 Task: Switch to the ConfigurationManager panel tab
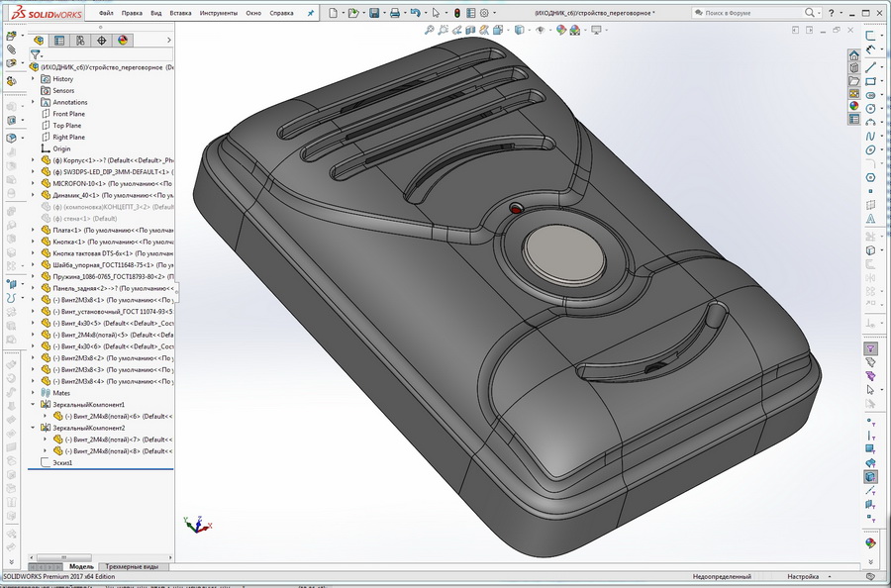(80, 40)
